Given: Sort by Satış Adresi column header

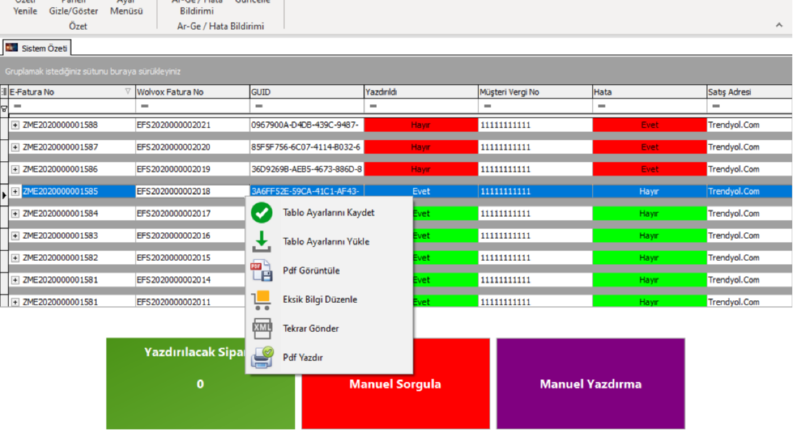Looking at the screenshot, I should [750, 92].
